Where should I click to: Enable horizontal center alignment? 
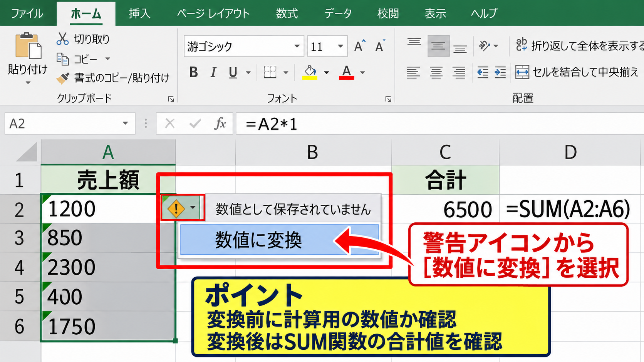coord(436,72)
